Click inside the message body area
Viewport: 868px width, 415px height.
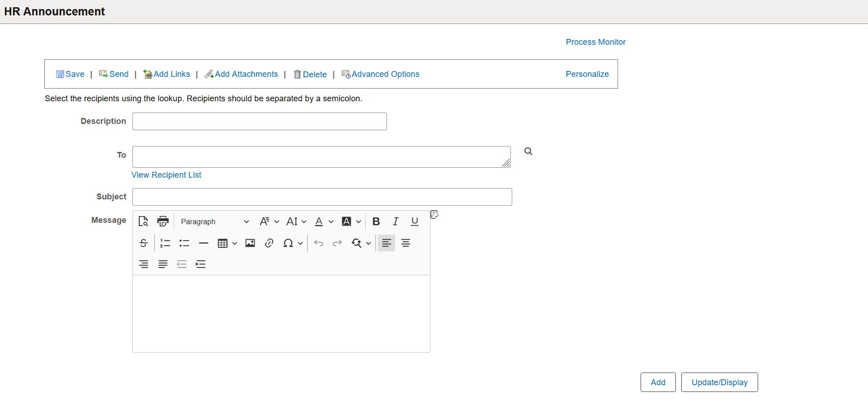281,314
